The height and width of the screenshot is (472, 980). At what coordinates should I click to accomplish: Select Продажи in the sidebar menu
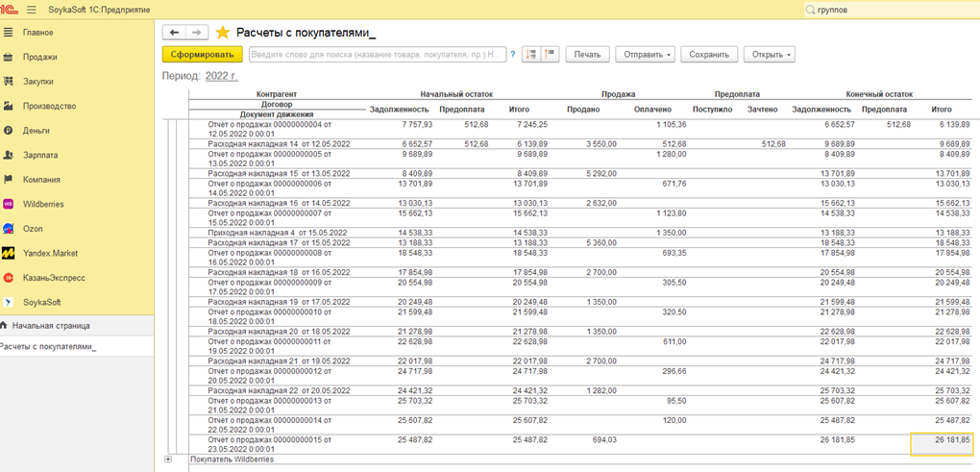pos(40,57)
